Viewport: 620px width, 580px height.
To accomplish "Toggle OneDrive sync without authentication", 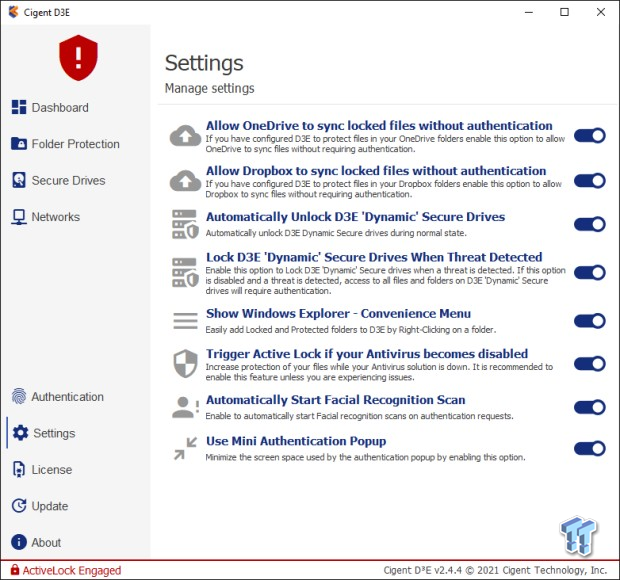I will point(590,136).
